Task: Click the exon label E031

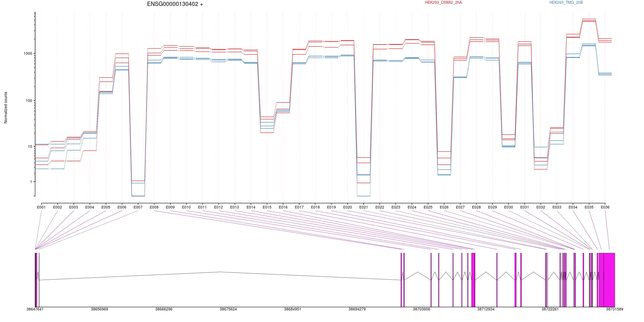Action: [x=525, y=207]
